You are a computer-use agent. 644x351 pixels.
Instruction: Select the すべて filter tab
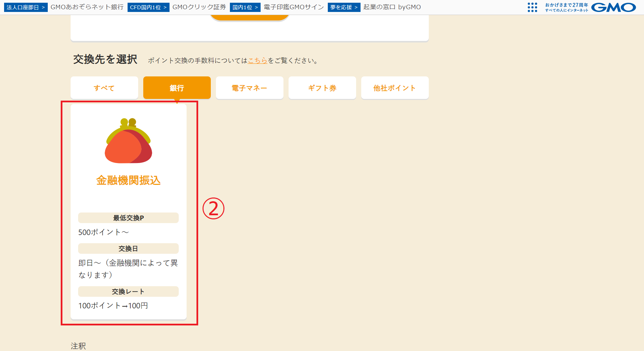104,88
